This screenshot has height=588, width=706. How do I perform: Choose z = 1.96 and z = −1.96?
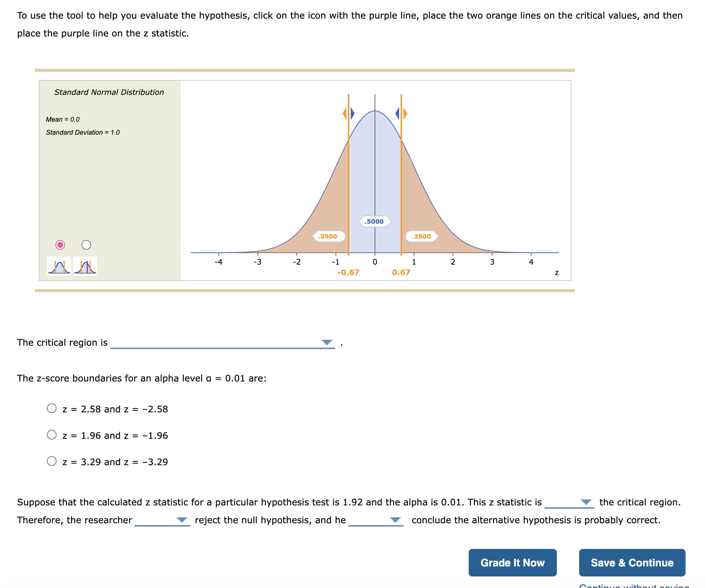(52, 435)
